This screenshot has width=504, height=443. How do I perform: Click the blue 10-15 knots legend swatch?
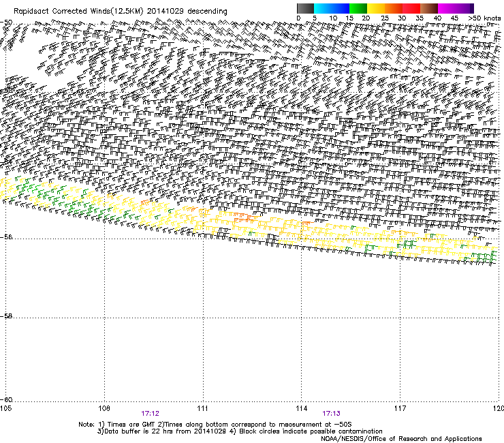341,8
